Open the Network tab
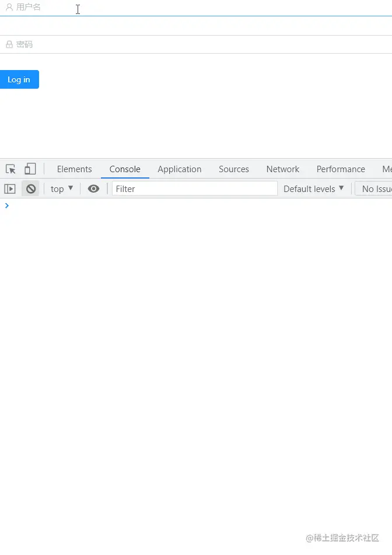The image size is (392, 555). (283, 169)
